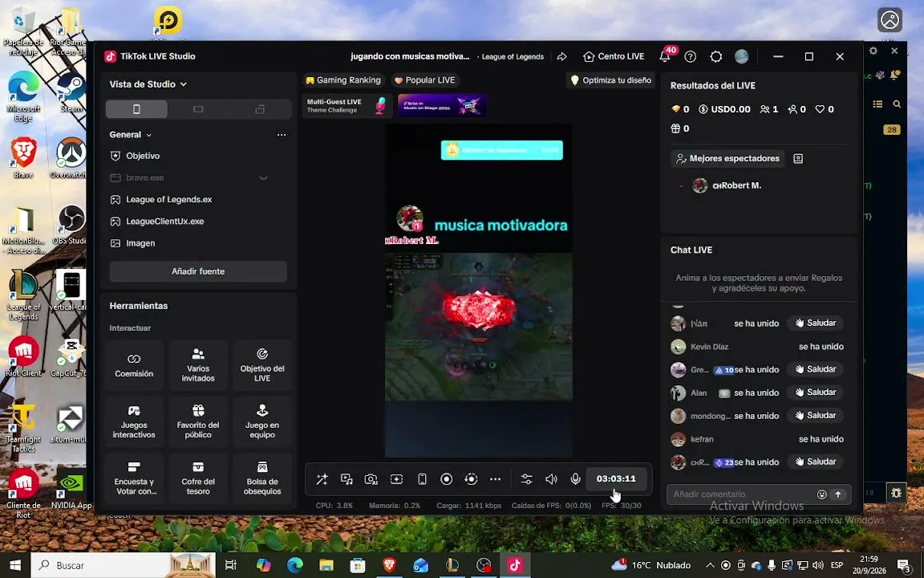Expand the General scene dropdown
The width and height of the screenshot is (924, 578).
click(131, 135)
